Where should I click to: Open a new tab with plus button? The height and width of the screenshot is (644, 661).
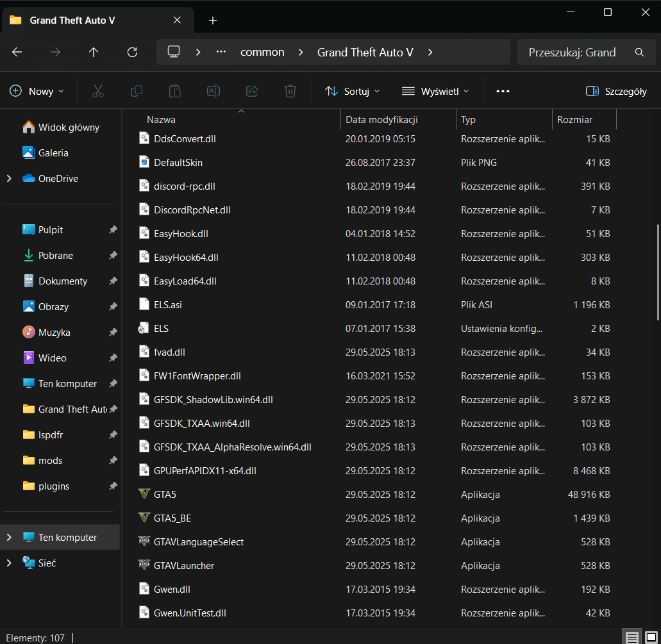pyautogui.click(x=213, y=21)
